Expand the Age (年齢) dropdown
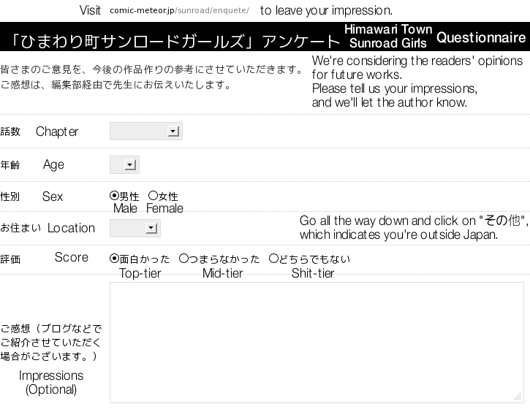 [x=124, y=165]
